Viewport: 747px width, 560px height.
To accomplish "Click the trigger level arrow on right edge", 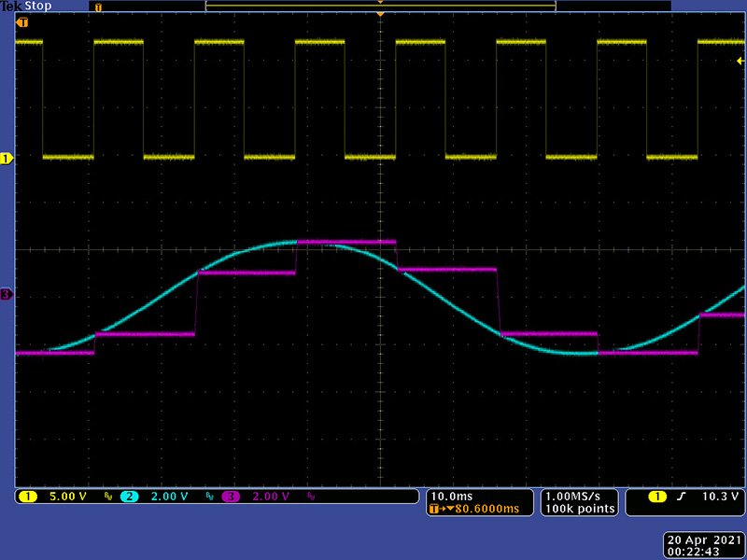I will pos(740,61).
